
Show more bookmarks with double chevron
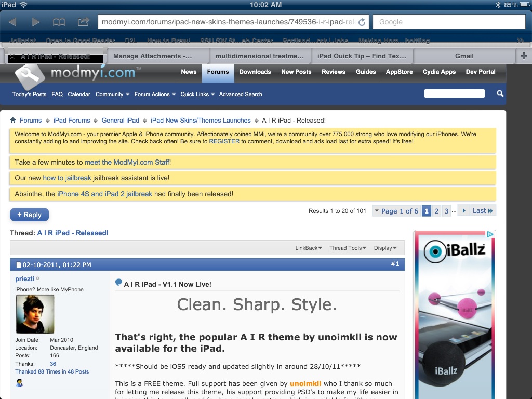pyautogui.click(x=520, y=41)
